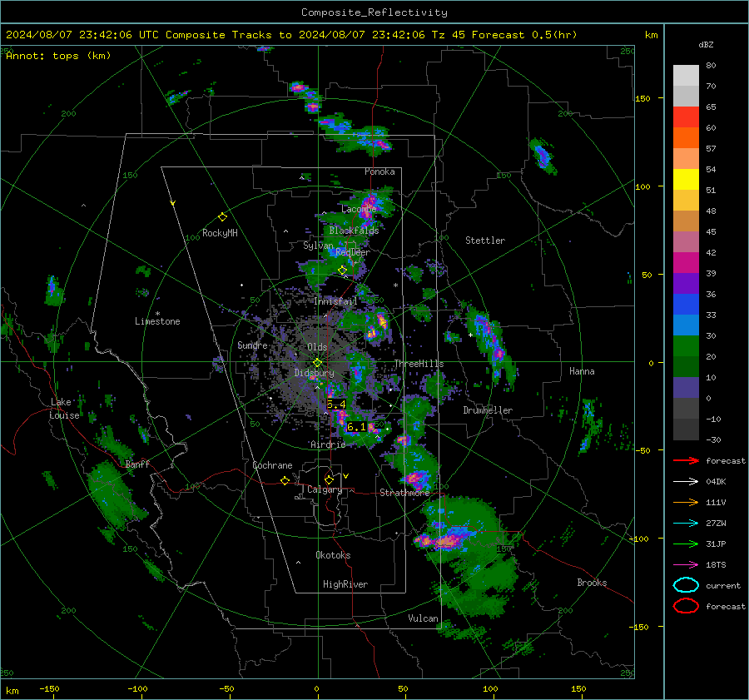Pick the light blue 30-33 dBZ swatch

click(686, 325)
